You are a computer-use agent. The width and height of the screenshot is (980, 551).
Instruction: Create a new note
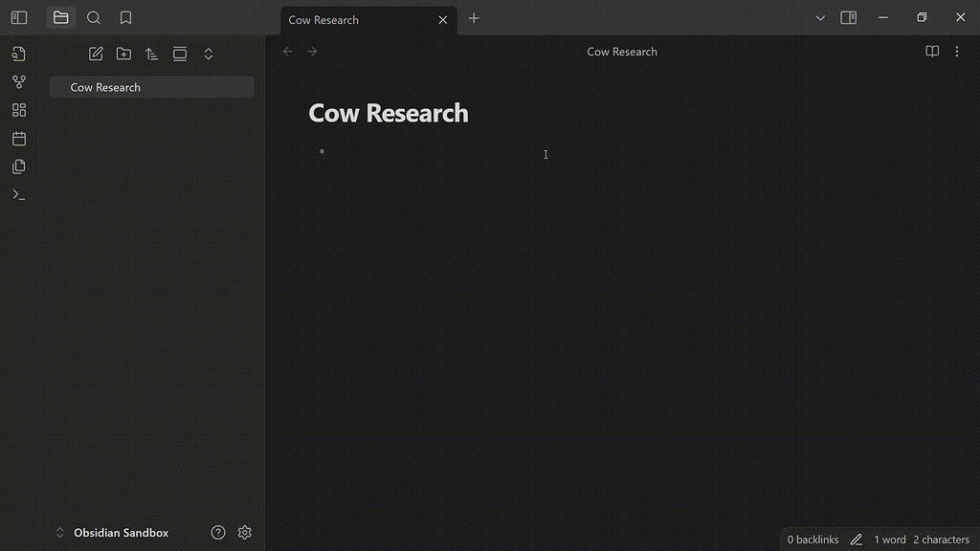tap(96, 54)
